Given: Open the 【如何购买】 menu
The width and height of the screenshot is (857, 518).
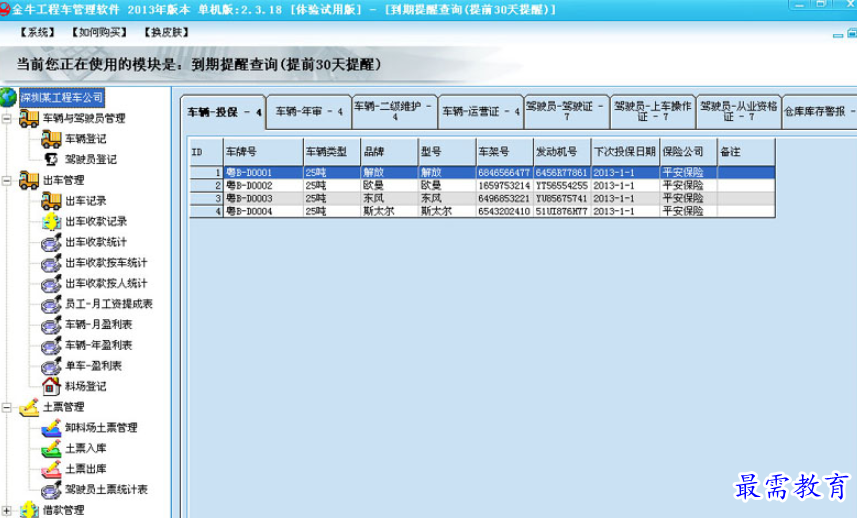Looking at the screenshot, I should tap(99, 32).
